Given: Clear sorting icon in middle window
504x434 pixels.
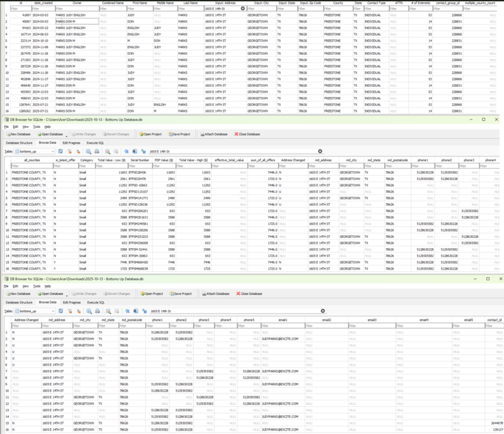Looking at the screenshot, I should 78,151.
